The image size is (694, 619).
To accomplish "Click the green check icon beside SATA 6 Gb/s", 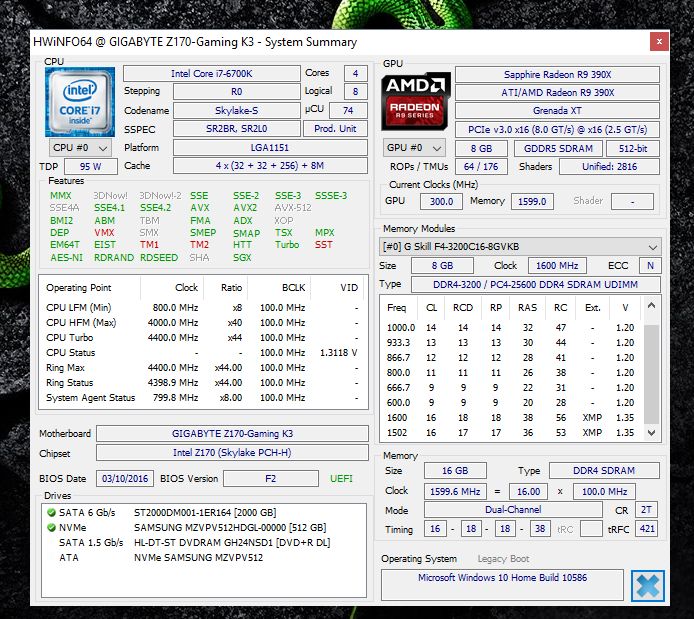I will pyautogui.click(x=51, y=512).
